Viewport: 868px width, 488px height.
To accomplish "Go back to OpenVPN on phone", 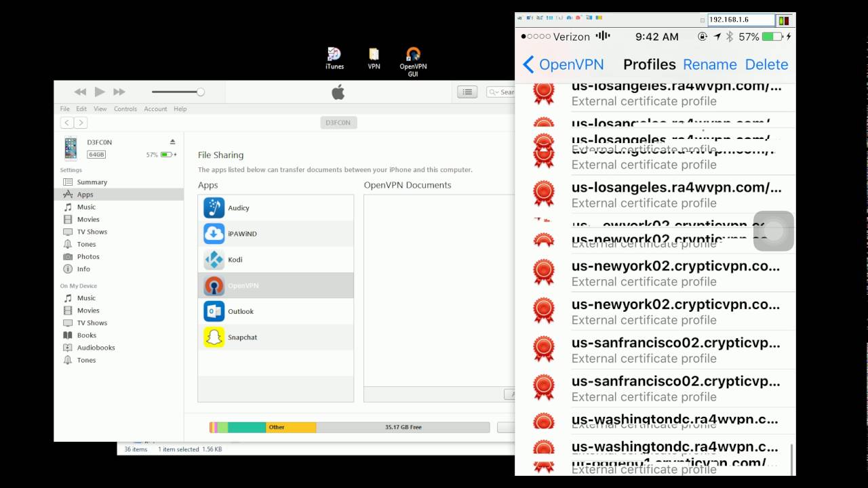I will 563,64.
